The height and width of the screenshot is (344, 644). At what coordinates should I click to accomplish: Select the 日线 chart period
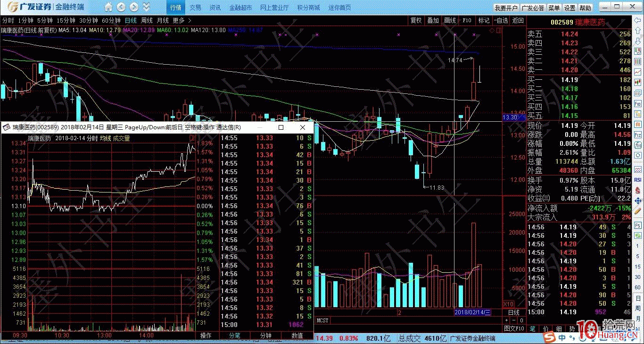131,21
